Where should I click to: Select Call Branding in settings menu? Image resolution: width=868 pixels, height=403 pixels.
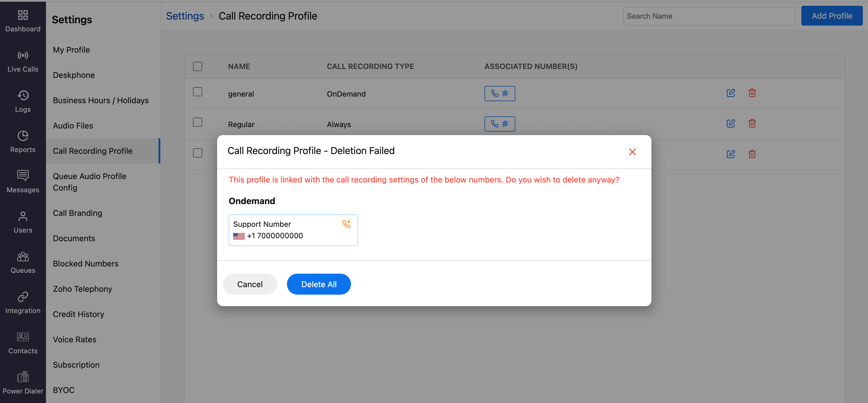(77, 213)
